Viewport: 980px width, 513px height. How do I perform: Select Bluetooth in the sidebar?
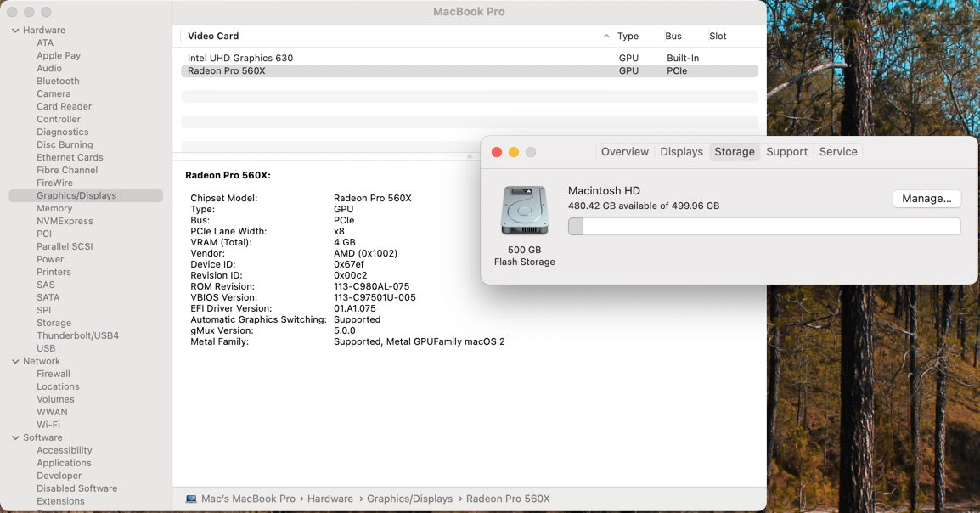tap(57, 81)
